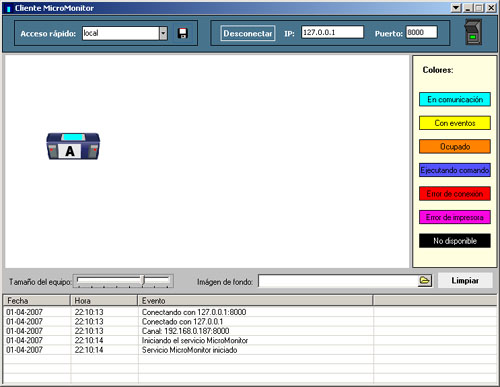Click the Ejecutando comando blue swatch
Image resolution: width=500 pixels, height=387 pixels.
pos(455,170)
